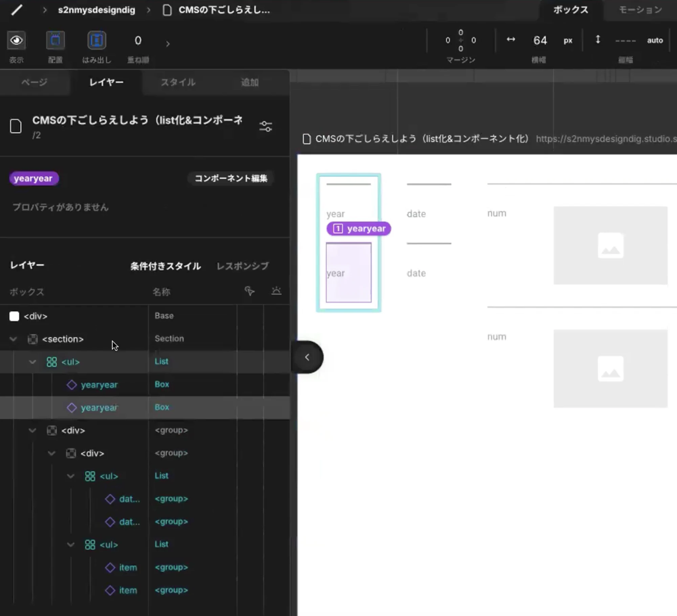Switch to the モーション tab
The width and height of the screenshot is (677, 616).
coord(640,10)
